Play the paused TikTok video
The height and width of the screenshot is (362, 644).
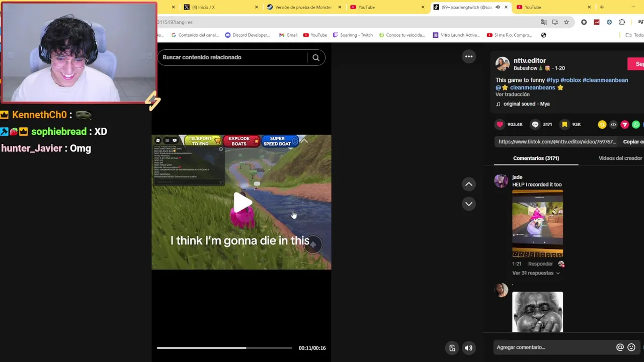pos(242,202)
